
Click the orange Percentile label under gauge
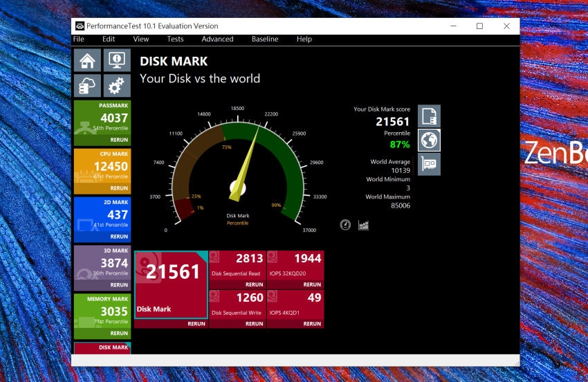237,223
